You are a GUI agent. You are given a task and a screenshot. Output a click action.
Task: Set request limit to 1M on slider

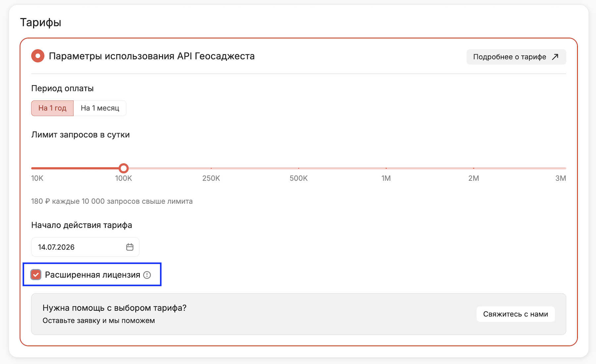click(x=386, y=168)
